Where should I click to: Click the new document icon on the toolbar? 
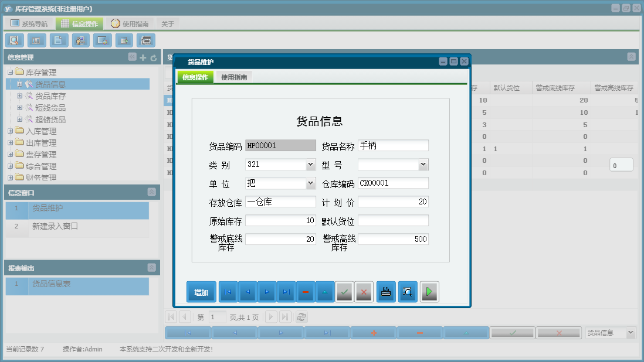click(59, 40)
